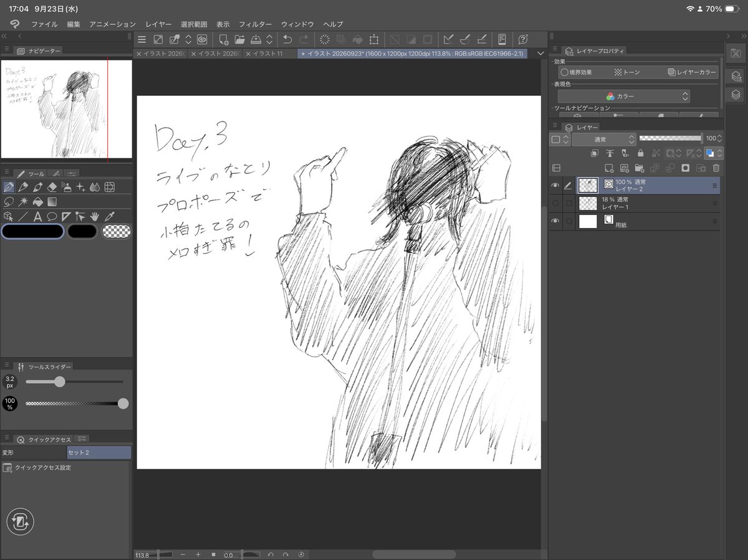The image size is (748, 560).
Task: Delete layer with the trash icon
Action: [x=716, y=168]
